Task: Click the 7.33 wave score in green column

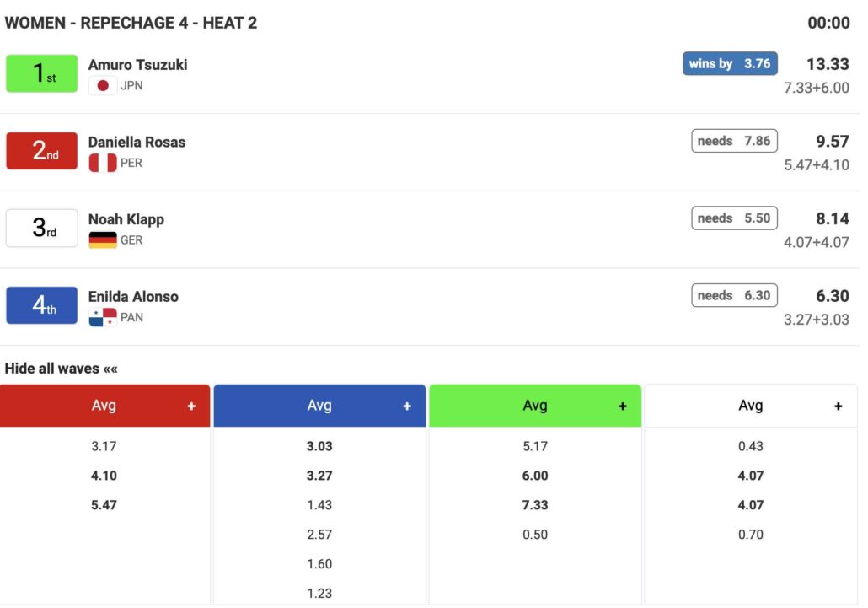Action: coord(535,505)
